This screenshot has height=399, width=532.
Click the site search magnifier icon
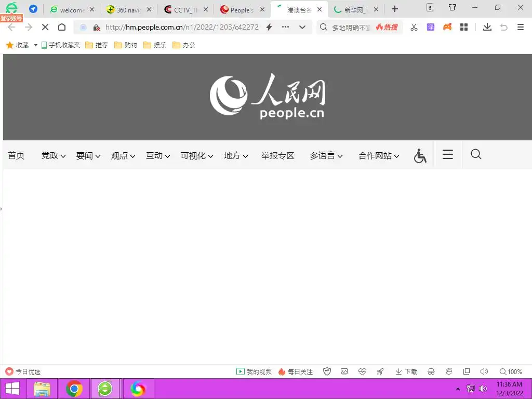tap(476, 154)
